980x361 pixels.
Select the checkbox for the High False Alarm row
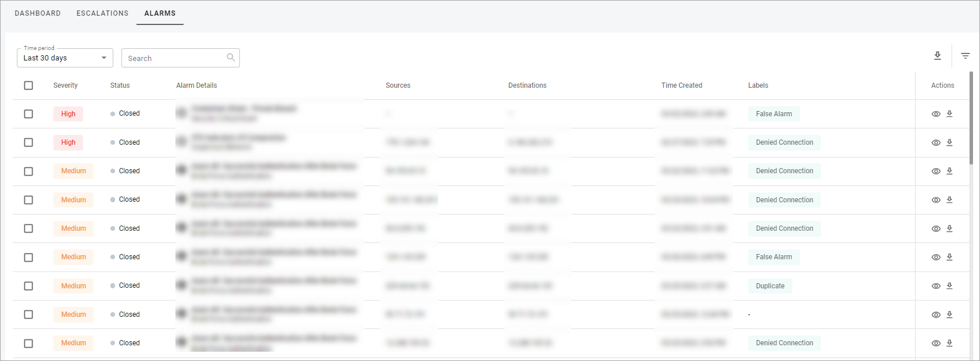(x=28, y=114)
